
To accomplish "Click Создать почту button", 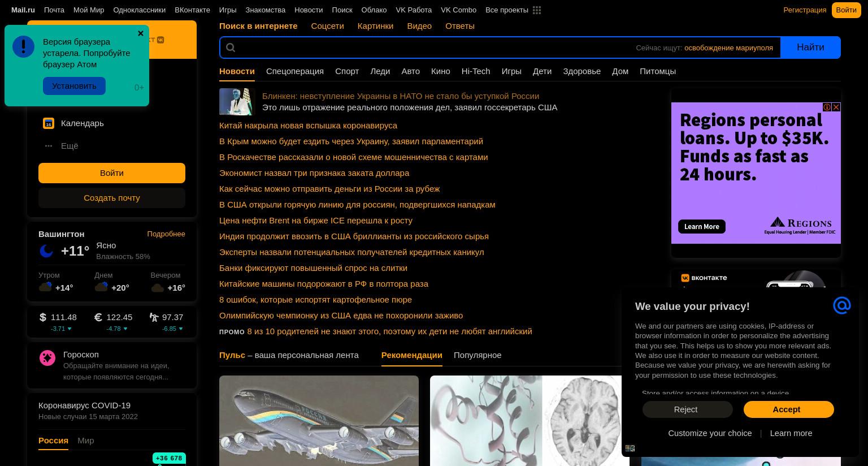I will [112, 198].
